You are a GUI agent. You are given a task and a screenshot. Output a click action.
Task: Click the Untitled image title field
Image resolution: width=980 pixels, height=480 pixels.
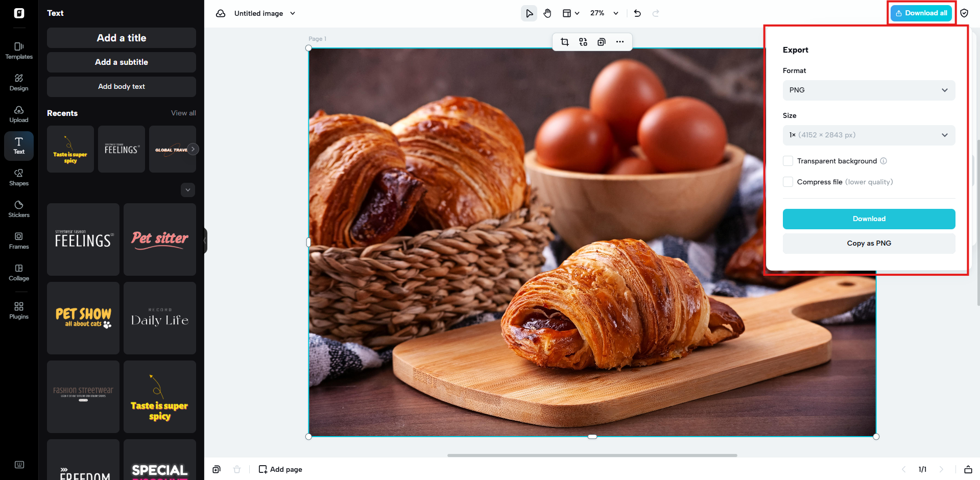pyautogui.click(x=258, y=13)
